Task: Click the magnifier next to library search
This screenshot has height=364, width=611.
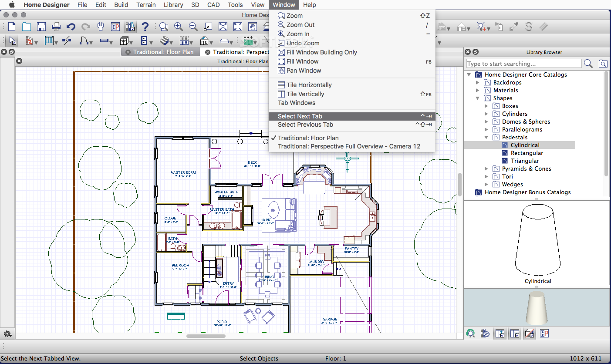Action: 588,64
